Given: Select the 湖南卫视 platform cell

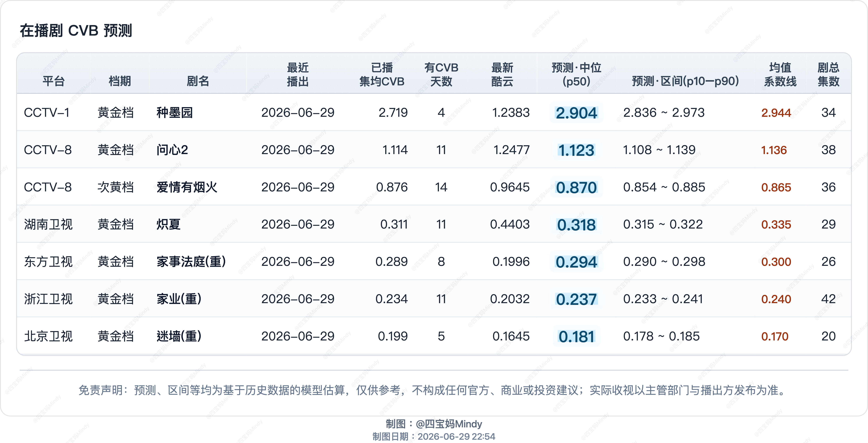Looking at the screenshot, I should [x=48, y=224].
